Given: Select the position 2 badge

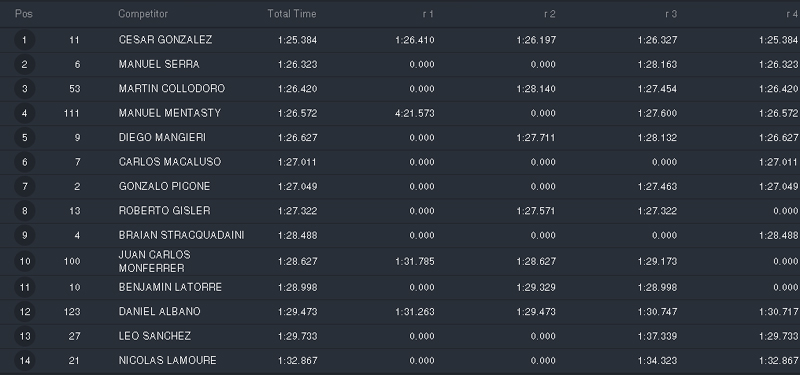Looking at the screenshot, I should pos(24,64).
